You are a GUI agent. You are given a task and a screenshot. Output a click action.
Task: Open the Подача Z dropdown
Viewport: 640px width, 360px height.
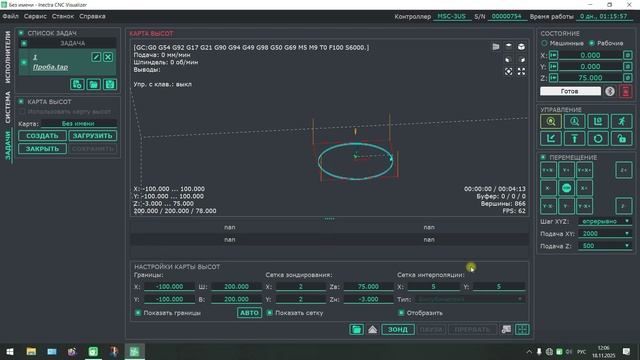(605, 246)
